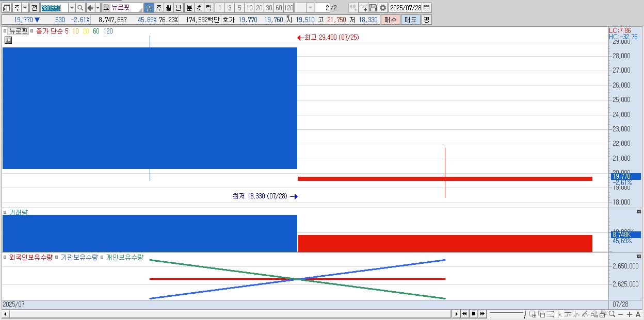This screenshot has height=320, width=644.
Task: Open the stock code history dropdown
Action: pos(72,8)
